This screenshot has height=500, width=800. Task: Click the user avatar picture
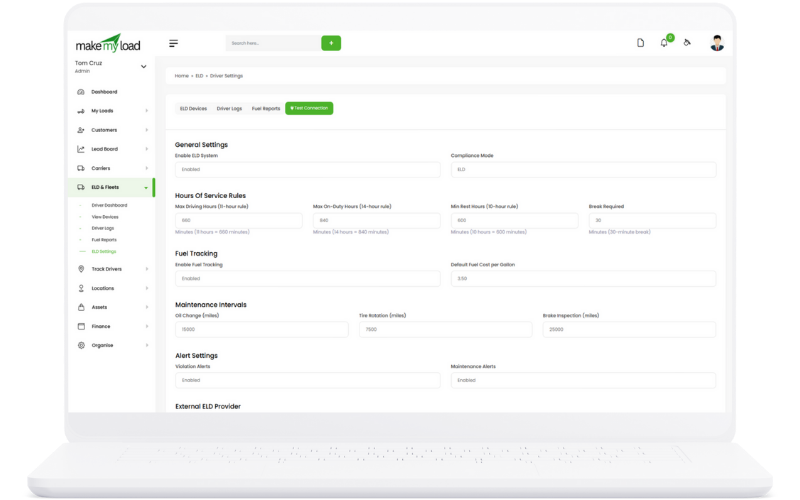pos(717,43)
